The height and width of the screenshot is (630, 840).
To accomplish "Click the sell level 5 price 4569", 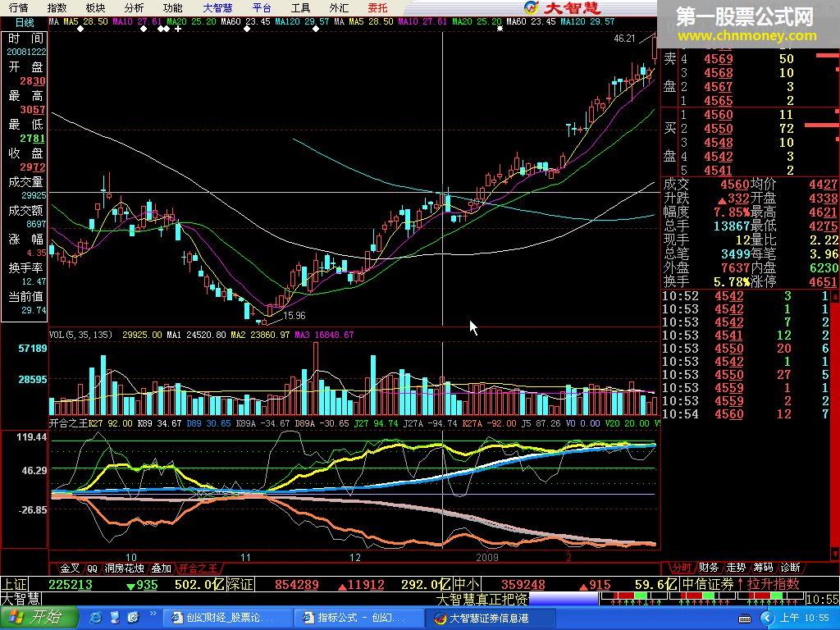I will click(x=719, y=59).
